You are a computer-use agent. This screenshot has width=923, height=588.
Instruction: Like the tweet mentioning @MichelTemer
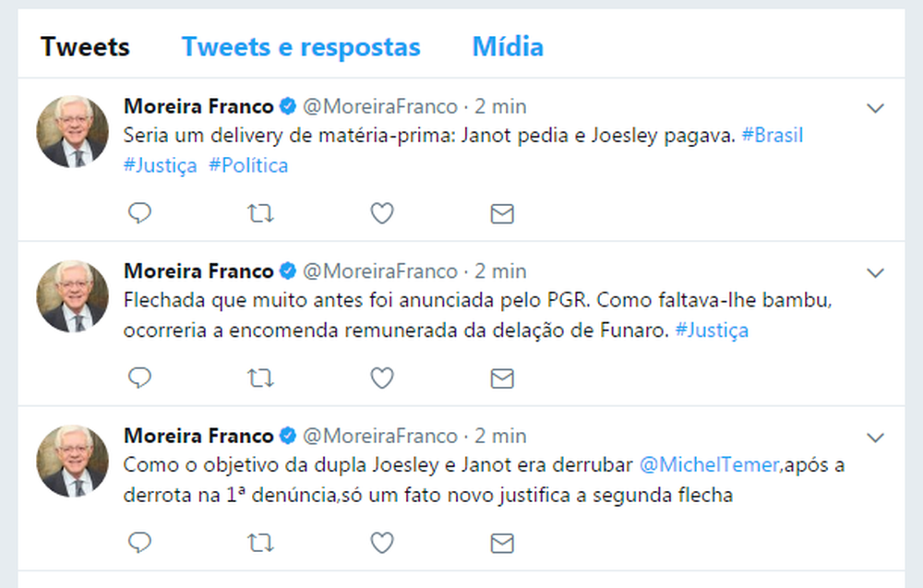point(382,543)
